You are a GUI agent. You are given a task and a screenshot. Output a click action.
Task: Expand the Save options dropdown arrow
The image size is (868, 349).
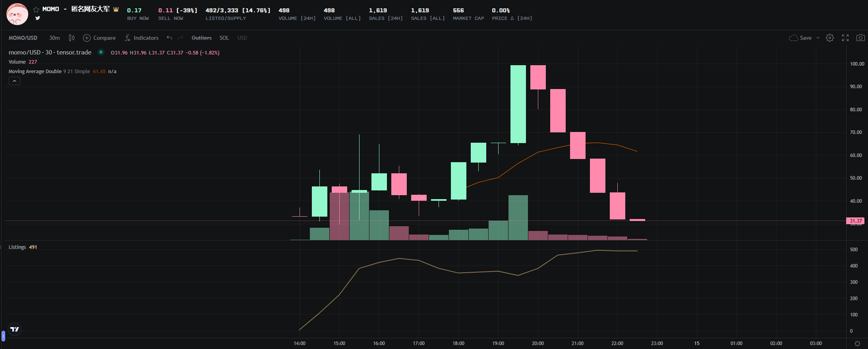818,38
